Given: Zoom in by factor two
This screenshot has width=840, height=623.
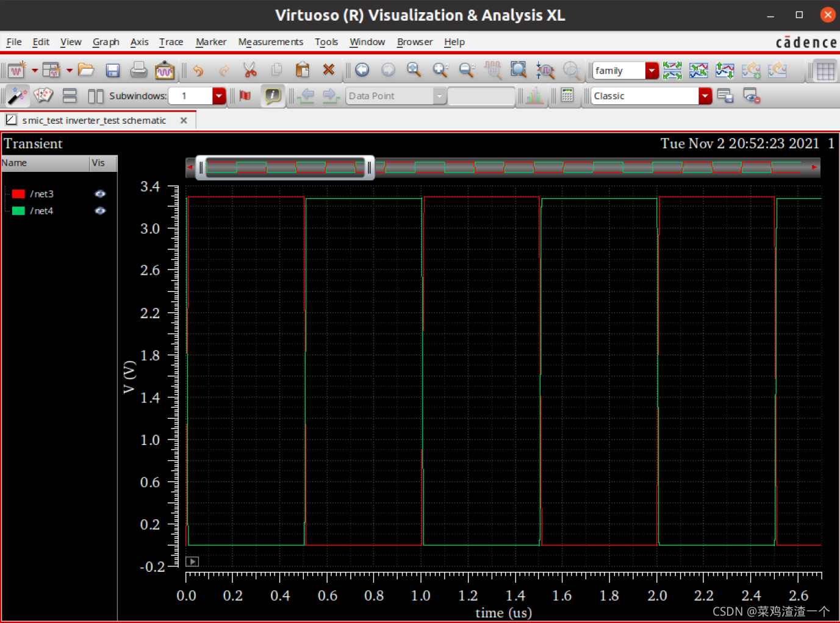Looking at the screenshot, I should [440, 70].
